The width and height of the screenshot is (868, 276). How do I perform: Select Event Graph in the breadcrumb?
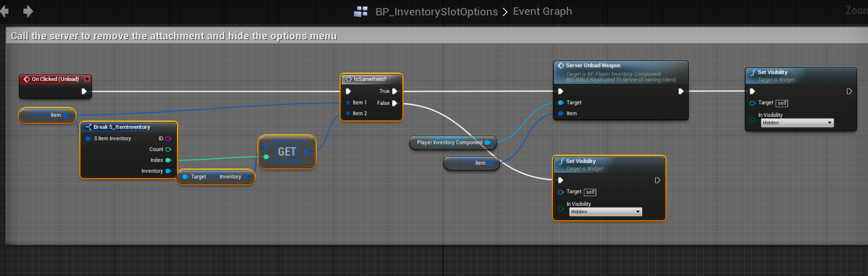coord(542,12)
